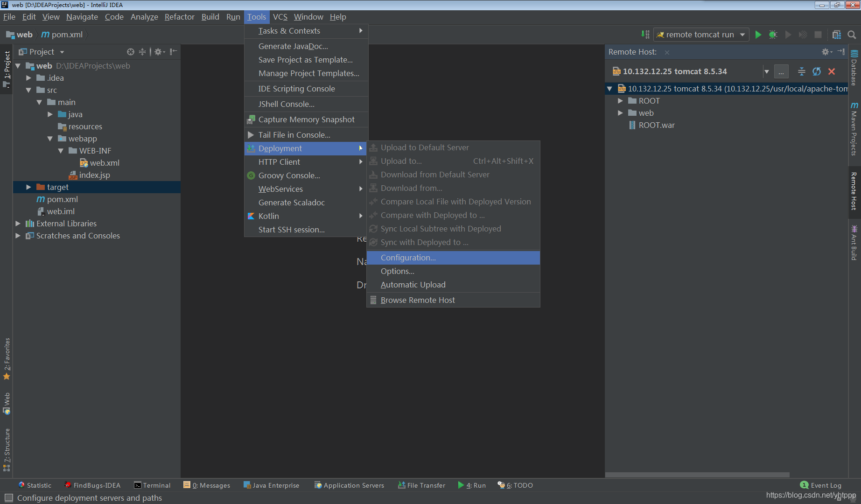
Task: Click the green Debug bug icon
Action: point(773,35)
